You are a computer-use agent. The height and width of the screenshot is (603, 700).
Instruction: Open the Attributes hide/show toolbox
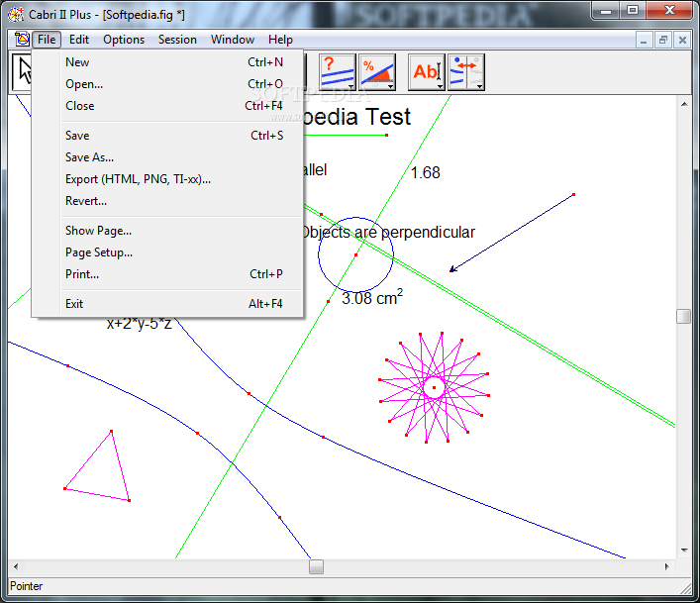point(466,72)
